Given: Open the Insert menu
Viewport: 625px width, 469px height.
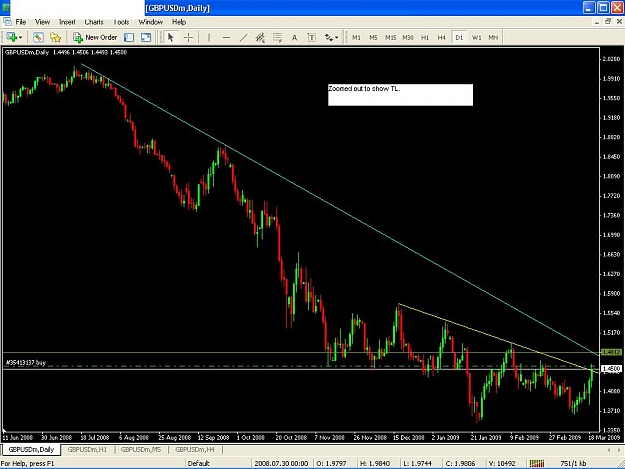Looking at the screenshot, I should (x=67, y=22).
